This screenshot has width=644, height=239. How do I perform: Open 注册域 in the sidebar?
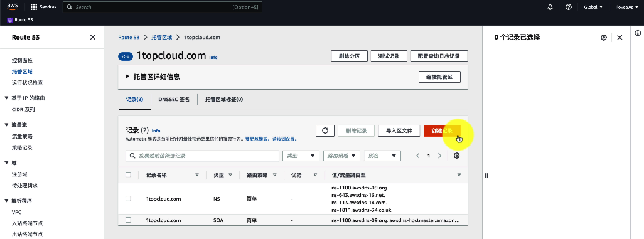pos(19,174)
